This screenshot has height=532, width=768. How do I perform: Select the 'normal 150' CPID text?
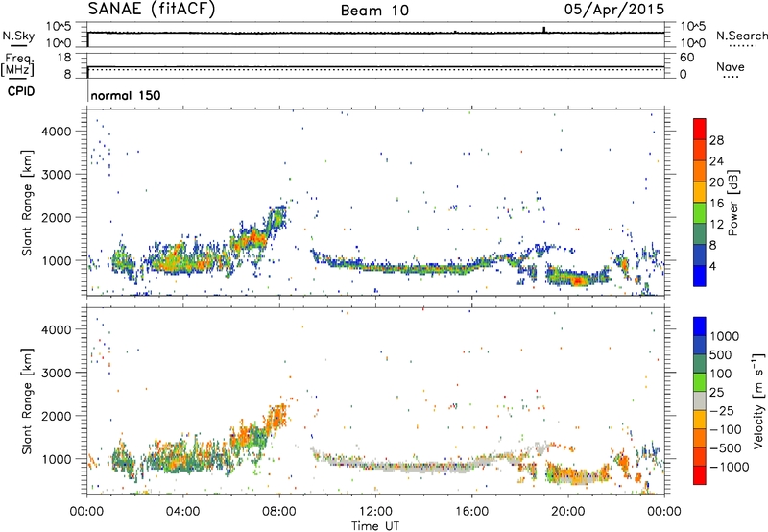point(126,95)
